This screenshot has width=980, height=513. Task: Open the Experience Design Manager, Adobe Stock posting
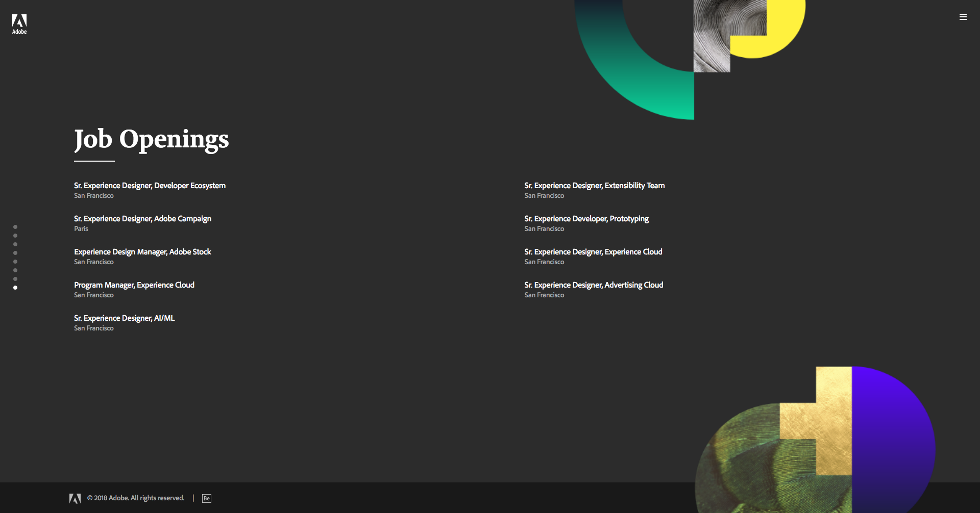point(142,252)
